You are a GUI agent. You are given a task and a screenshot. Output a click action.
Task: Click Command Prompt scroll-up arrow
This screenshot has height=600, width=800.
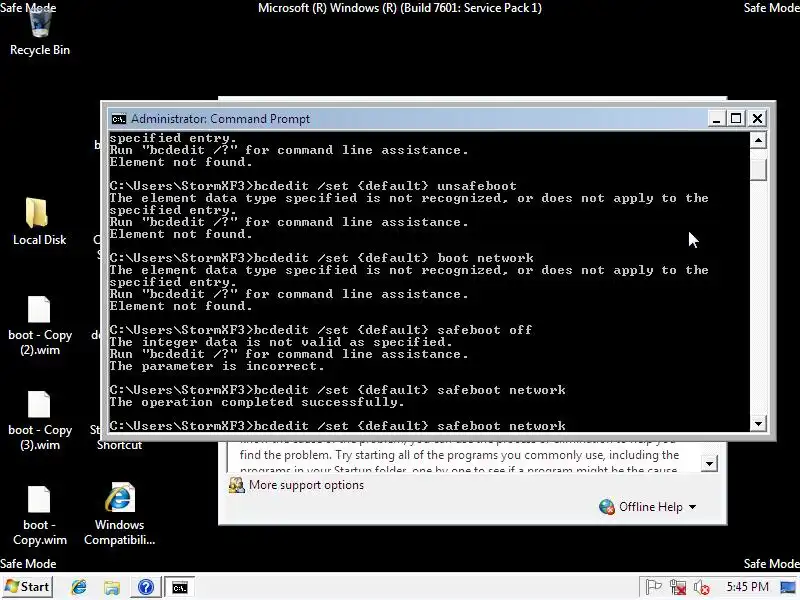(758, 140)
